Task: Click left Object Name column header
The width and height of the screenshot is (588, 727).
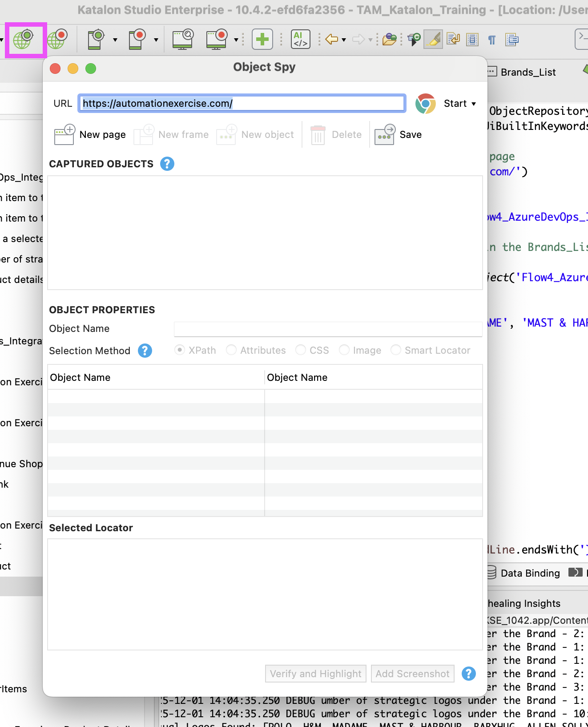Action: [x=156, y=377]
